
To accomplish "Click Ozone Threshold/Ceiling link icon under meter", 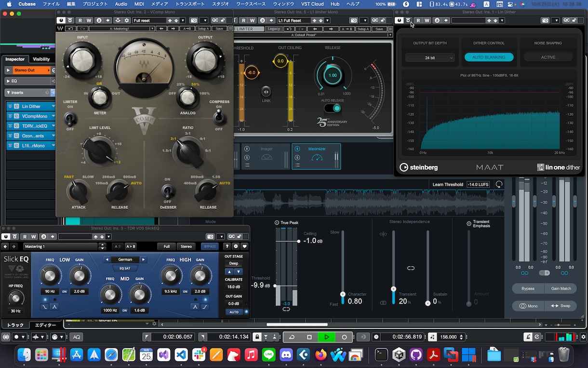I will 286,309.
